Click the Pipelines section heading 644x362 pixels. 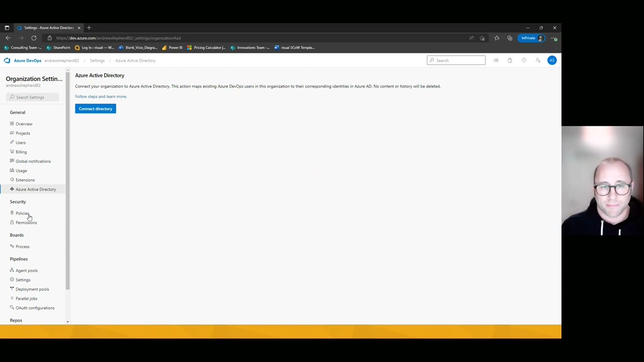(x=19, y=259)
